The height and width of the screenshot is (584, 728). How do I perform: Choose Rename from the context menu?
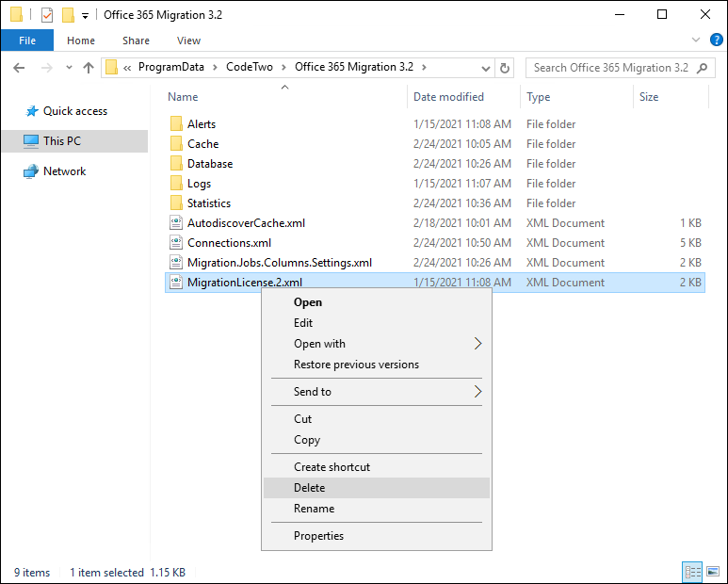[377, 509]
